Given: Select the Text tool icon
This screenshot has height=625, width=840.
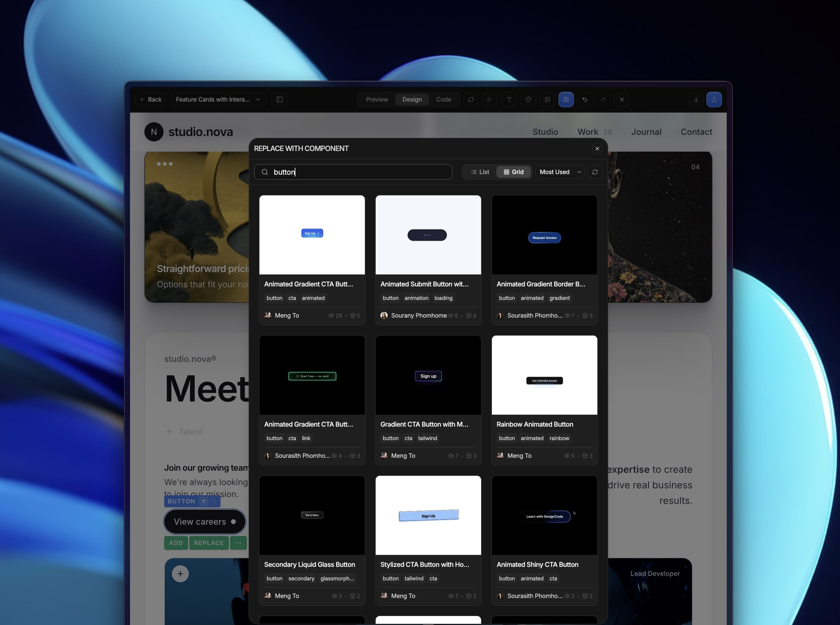Looking at the screenshot, I should [509, 99].
